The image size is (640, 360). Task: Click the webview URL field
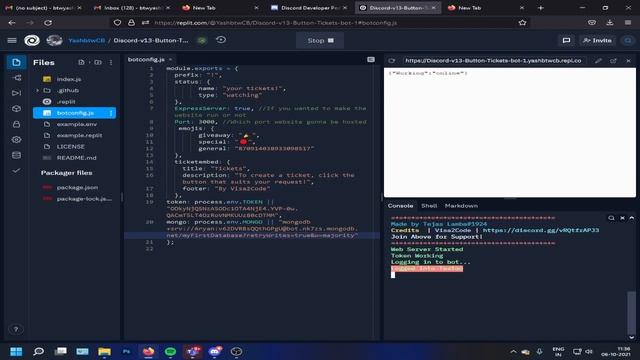[x=494, y=60]
